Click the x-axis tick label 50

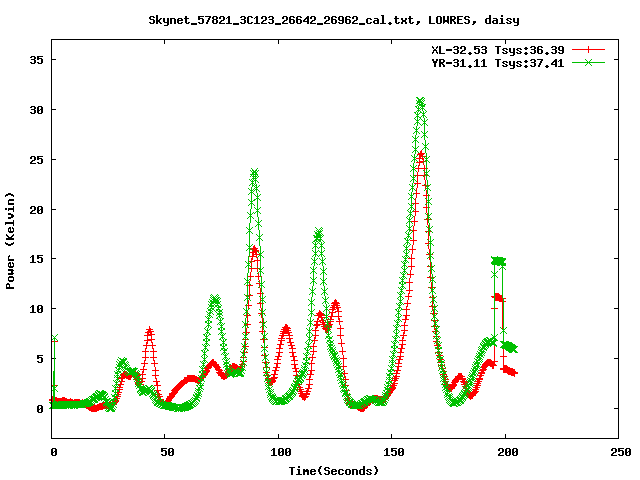click(167, 452)
